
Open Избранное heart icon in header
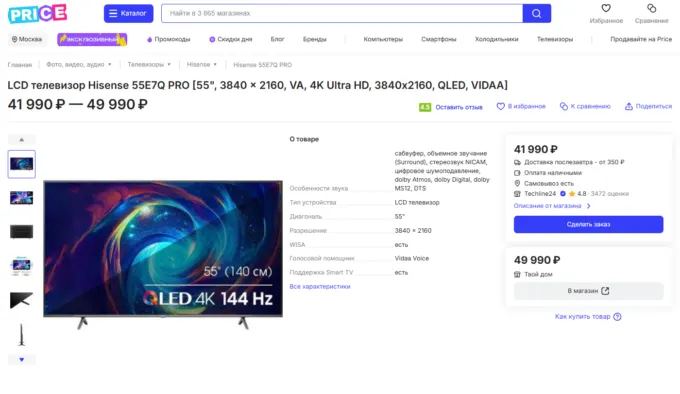(606, 8)
